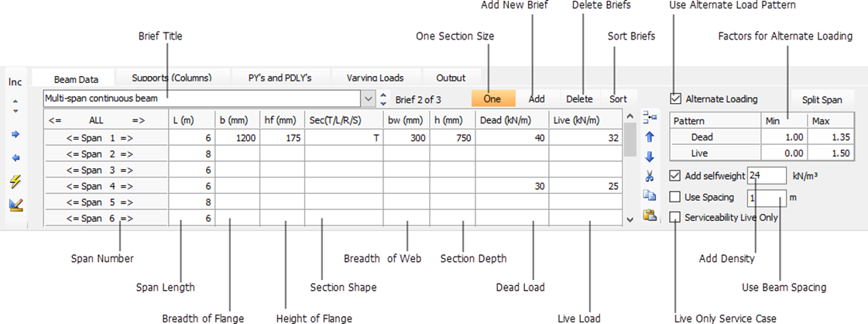Click the spacing field showing 1
The image size is (868, 324).
[767, 197]
